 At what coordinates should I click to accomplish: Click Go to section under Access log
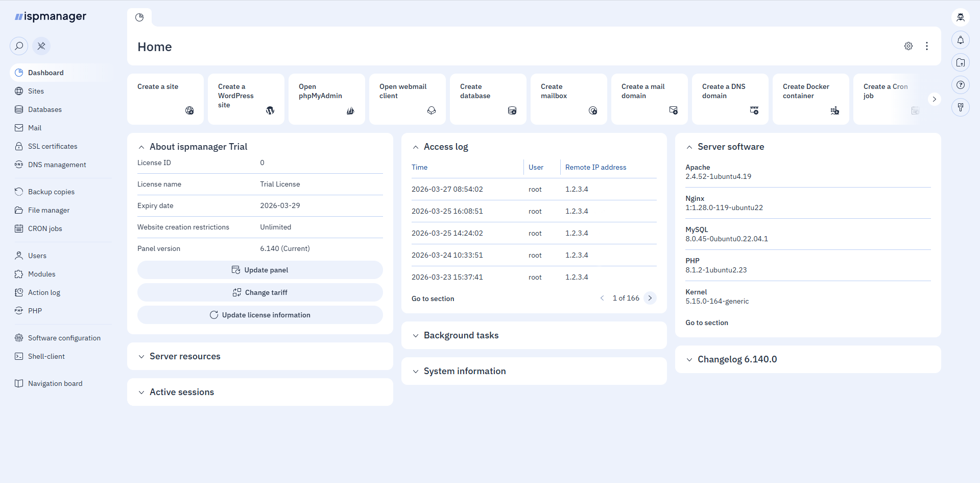coord(433,298)
